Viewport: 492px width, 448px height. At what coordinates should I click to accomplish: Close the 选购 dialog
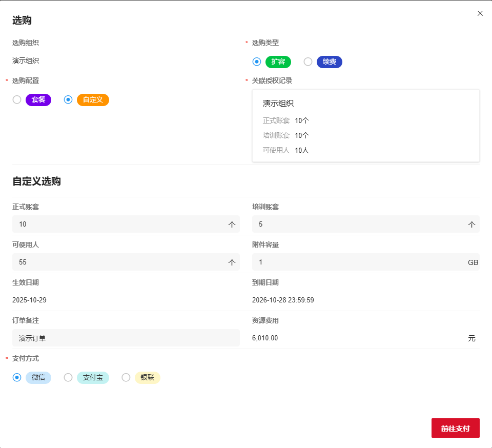(x=480, y=13)
